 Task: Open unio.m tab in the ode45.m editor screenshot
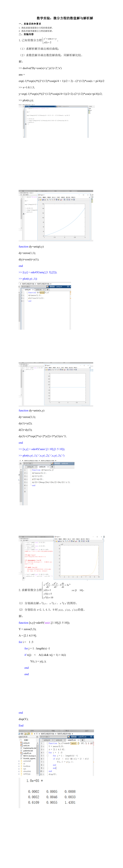click(x=59, y=740)
